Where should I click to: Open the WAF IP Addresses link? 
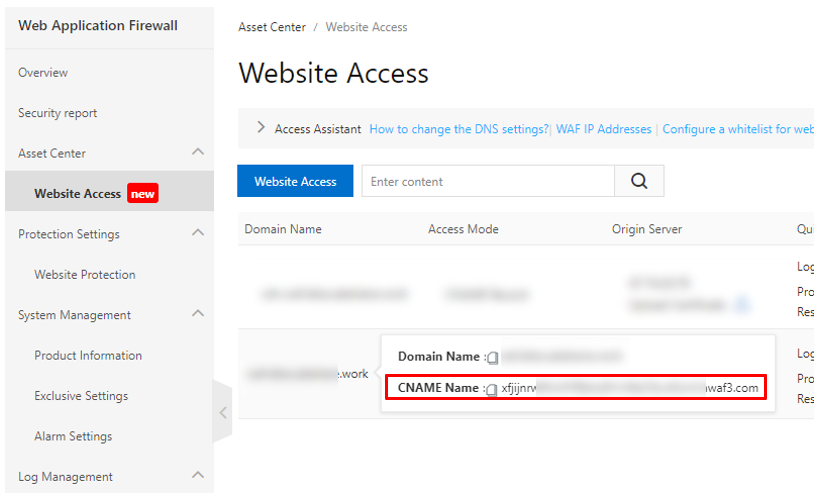[x=603, y=129]
